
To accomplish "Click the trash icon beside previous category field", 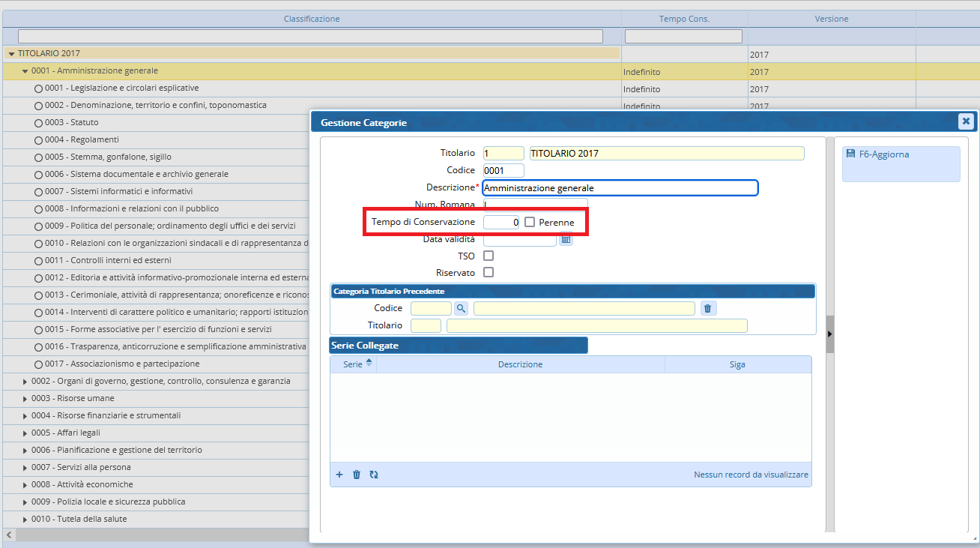I will point(707,308).
